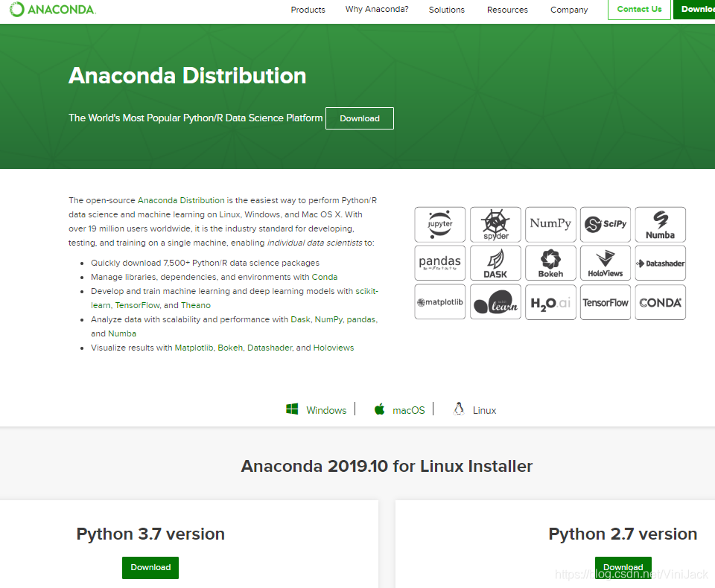Viewport: 715px width, 588px height.
Task: Open the TensorFlow text link
Action: (137, 305)
